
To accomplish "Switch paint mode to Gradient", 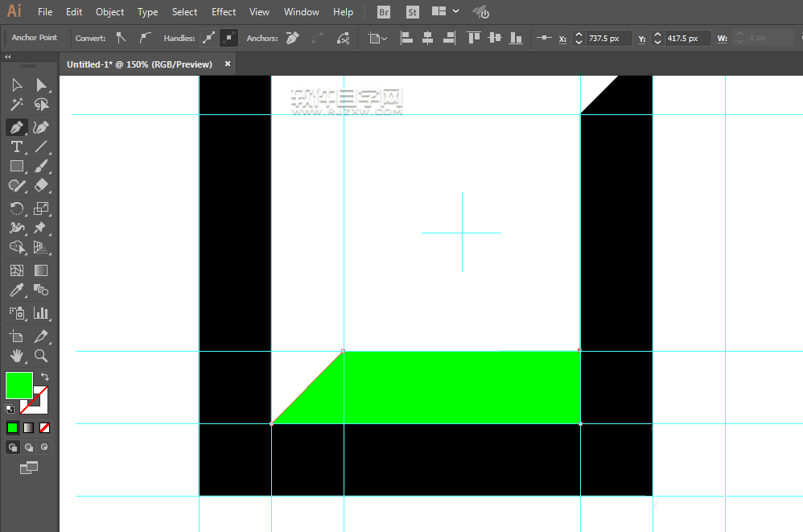I will click(28, 427).
